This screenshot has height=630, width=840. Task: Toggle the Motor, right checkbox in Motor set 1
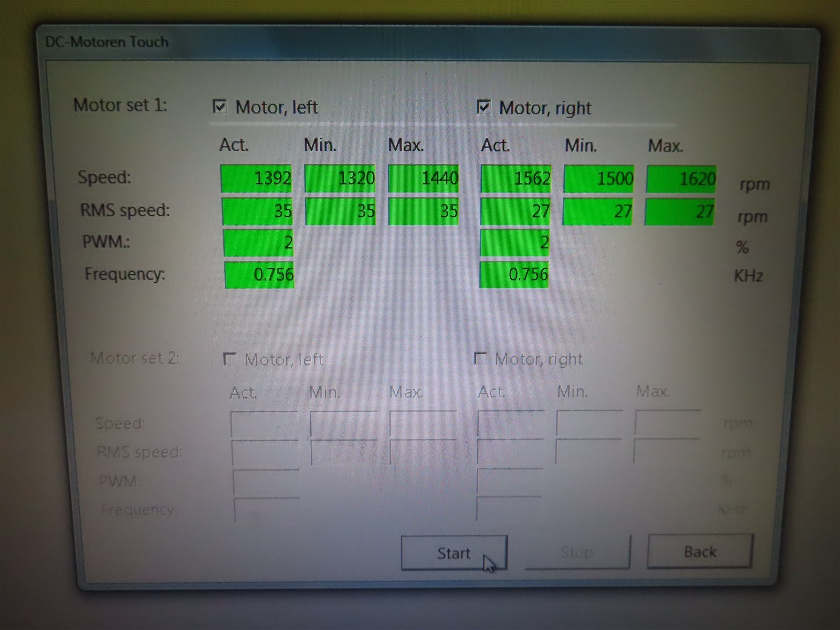(483, 108)
